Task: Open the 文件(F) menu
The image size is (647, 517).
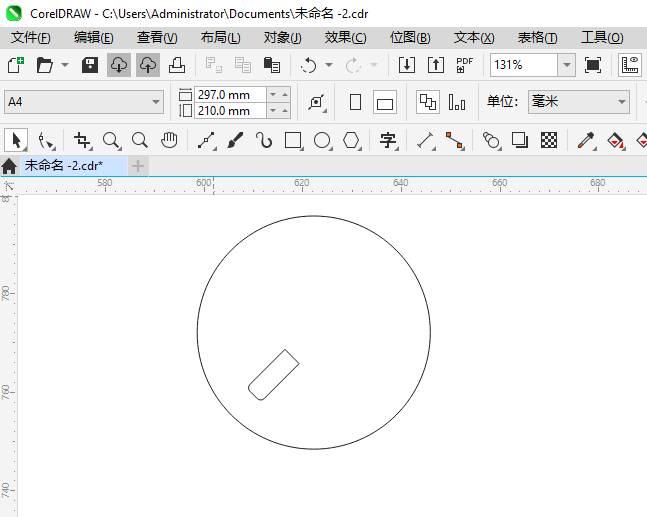Action: (x=31, y=38)
